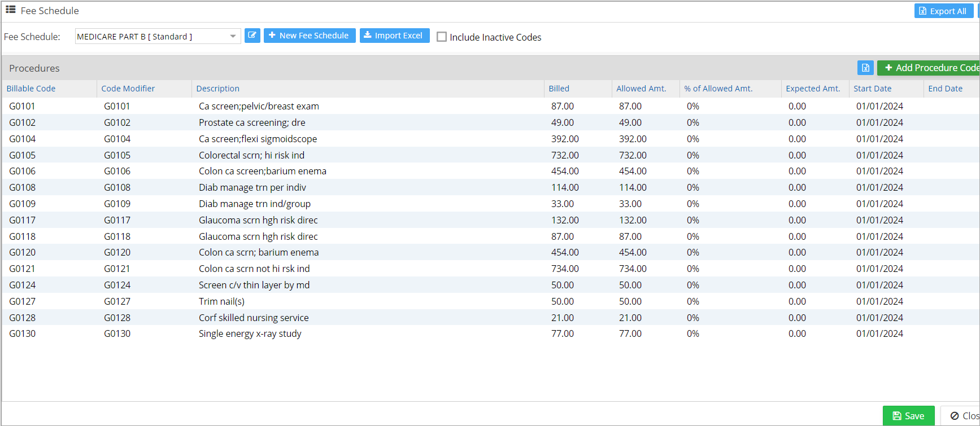The height and width of the screenshot is (426, 980).
Task: Save the fee schedule changes
Action: click(908, 416)
